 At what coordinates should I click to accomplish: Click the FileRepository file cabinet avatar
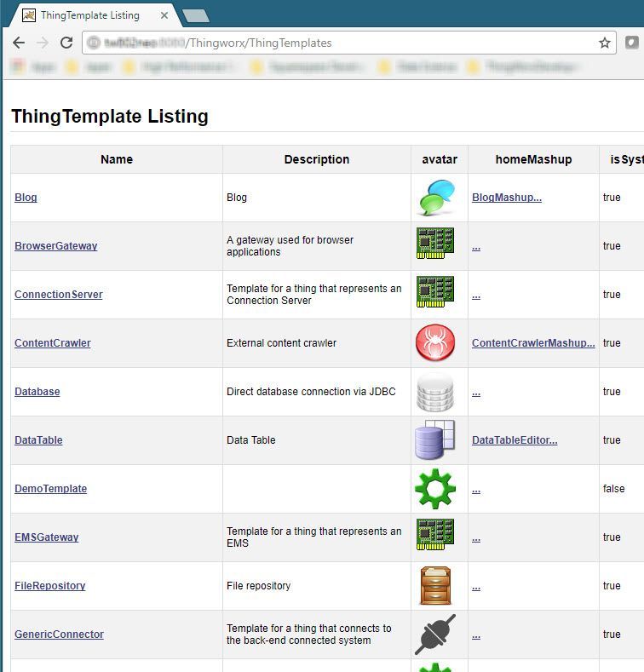(x=435, y=585)
